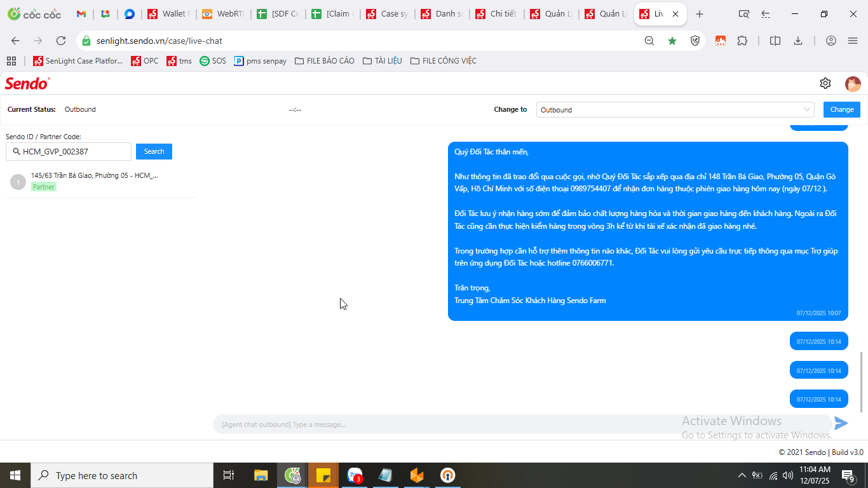Click the chat vertical scrollbar
This screenshot has width=868, height=488.
tap(862, 381)
